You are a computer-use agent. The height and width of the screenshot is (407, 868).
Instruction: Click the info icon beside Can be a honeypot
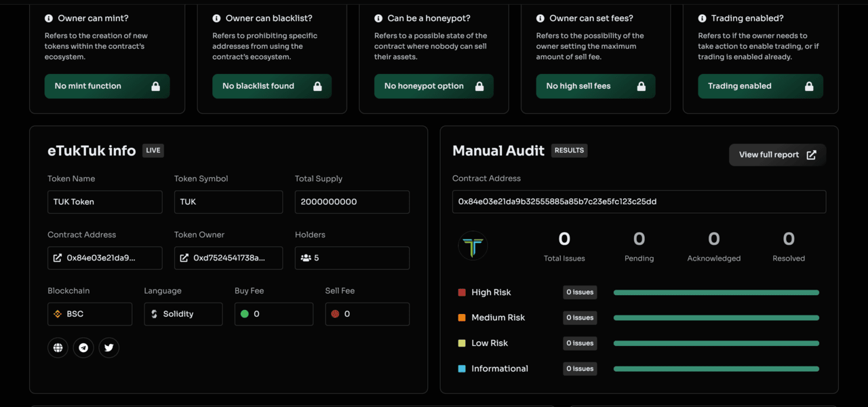[378, 18]
